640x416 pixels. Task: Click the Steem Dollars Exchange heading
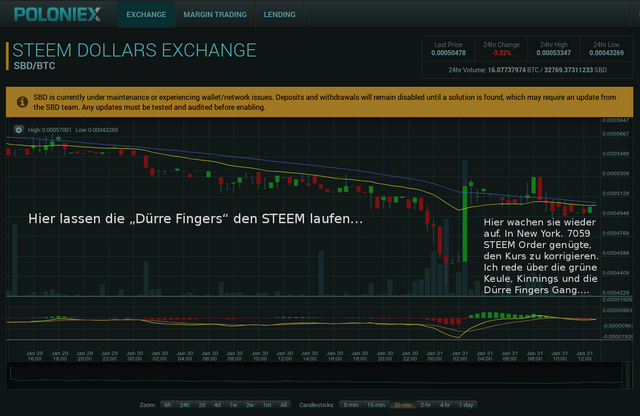click(134, 50)
